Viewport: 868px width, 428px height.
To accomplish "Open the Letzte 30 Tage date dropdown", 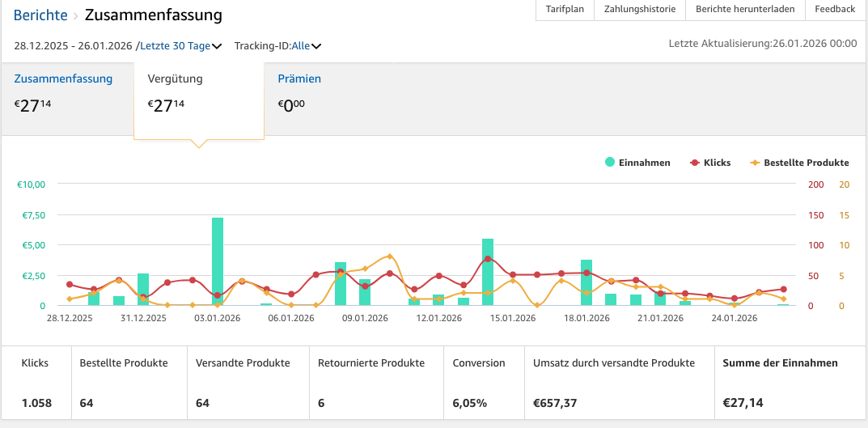I will [180, 46].
